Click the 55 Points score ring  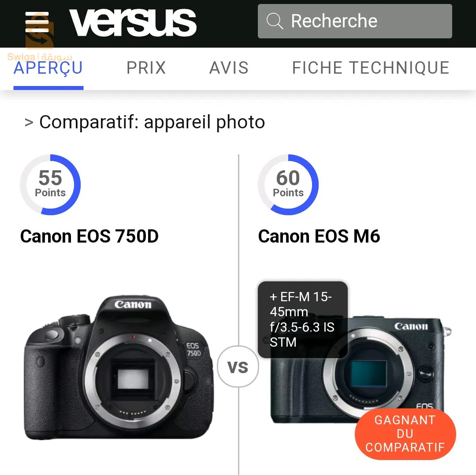50,185
